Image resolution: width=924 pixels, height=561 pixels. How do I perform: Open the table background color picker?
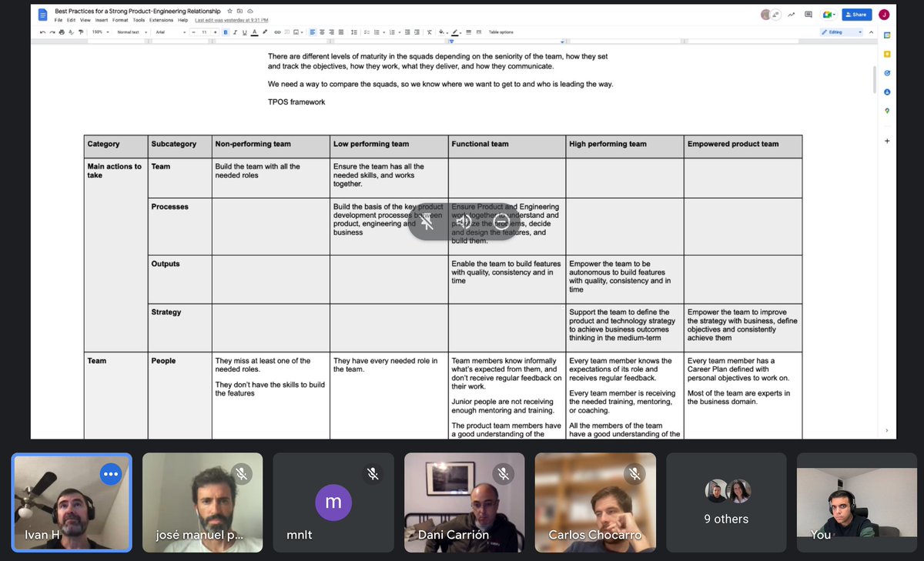443,32
